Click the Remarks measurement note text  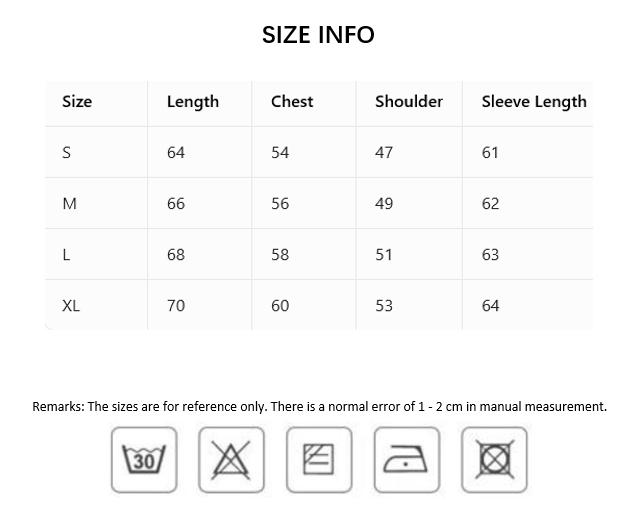(x=320, y=406)
